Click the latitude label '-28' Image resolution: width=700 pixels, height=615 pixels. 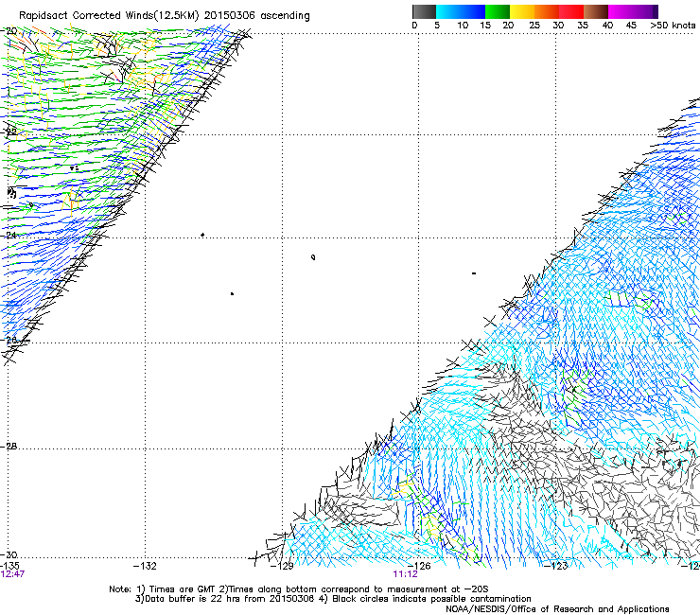9,447
